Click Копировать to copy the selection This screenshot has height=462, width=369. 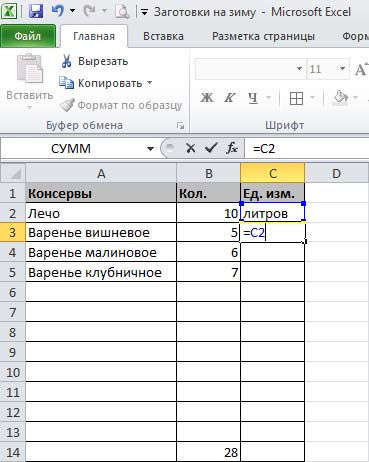point(101,83)
